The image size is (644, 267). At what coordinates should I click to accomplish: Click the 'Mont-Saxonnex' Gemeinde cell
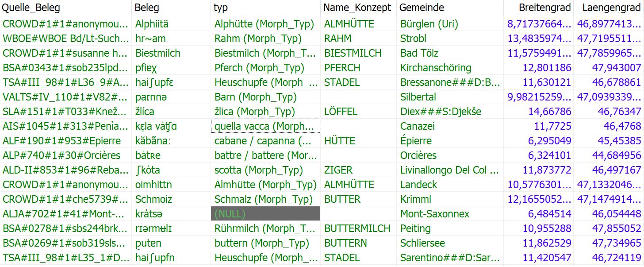(435, 214)
